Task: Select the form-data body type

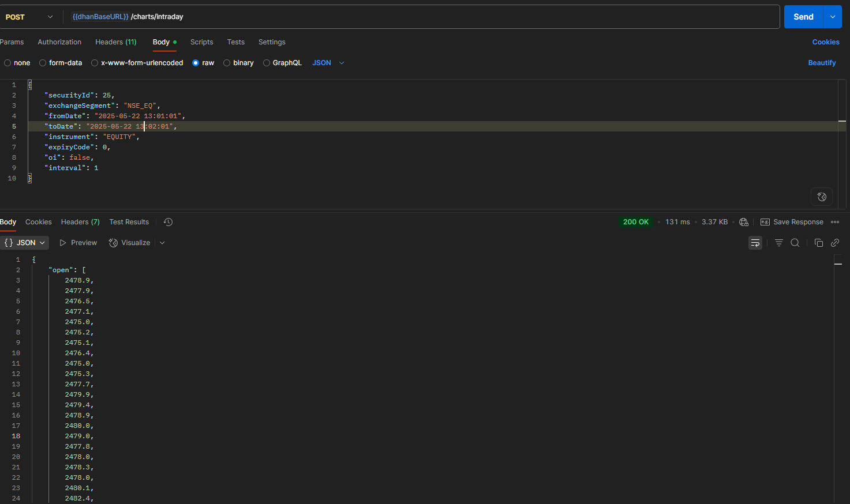Action: click(x=61, y=63)
